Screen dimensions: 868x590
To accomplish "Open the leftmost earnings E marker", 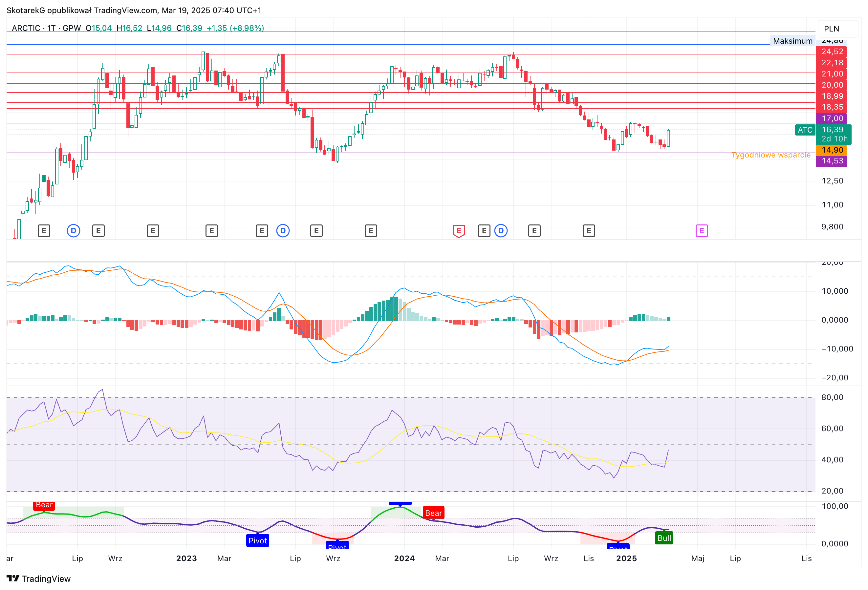I will click(44, 231).
